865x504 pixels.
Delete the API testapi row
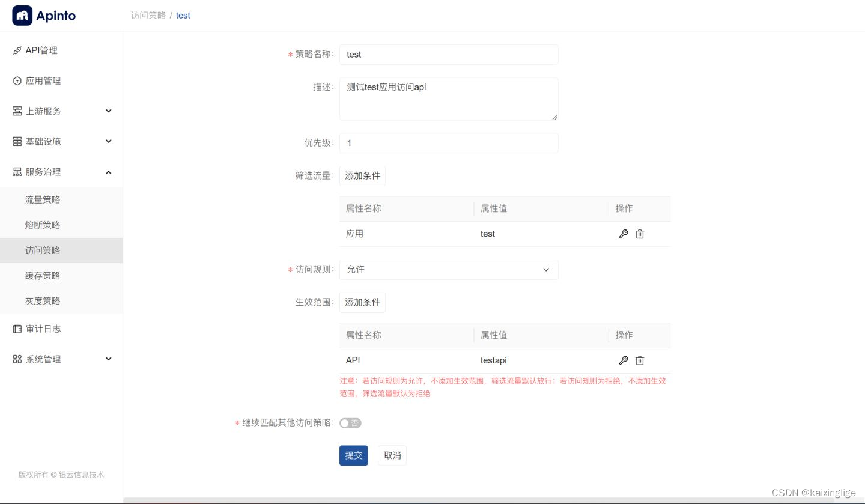pos(640,360)
